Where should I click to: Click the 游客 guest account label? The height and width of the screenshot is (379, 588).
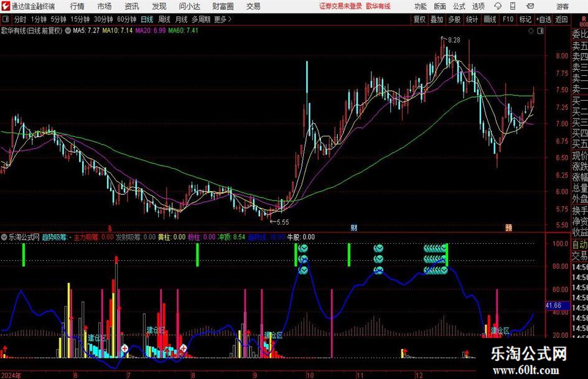(x=562, y=6)
